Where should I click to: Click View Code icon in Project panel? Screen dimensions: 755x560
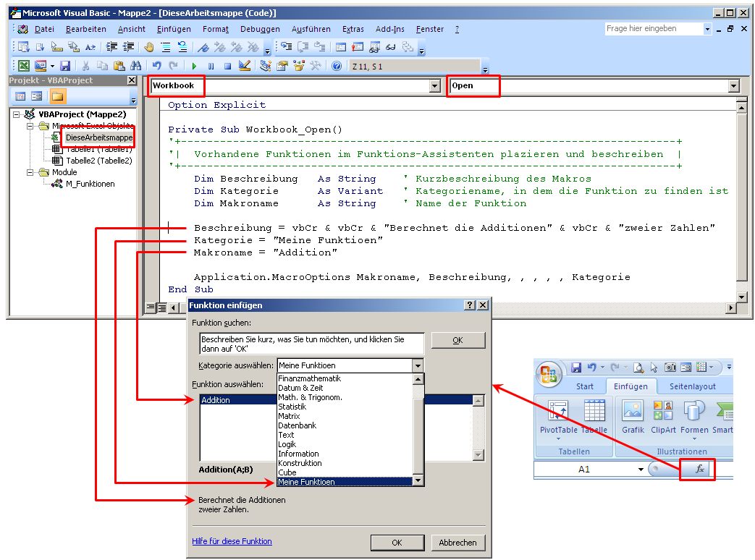[x=20, y=96]
